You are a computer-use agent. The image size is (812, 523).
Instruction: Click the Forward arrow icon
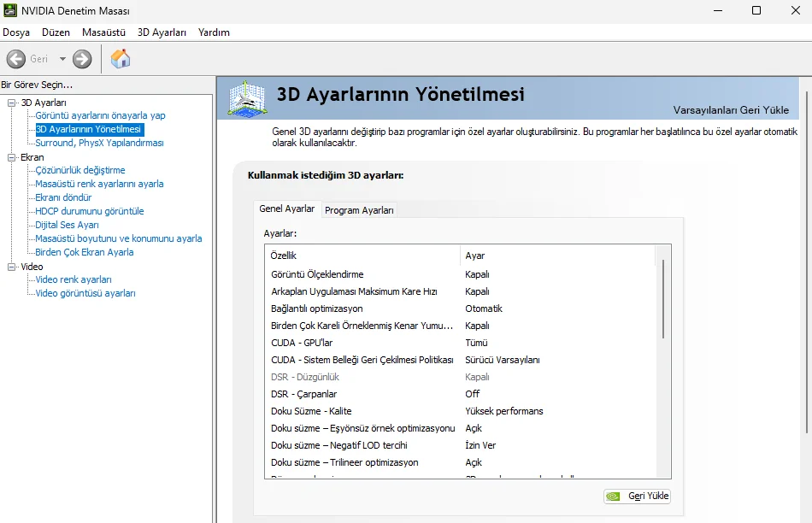pos(82,59)
